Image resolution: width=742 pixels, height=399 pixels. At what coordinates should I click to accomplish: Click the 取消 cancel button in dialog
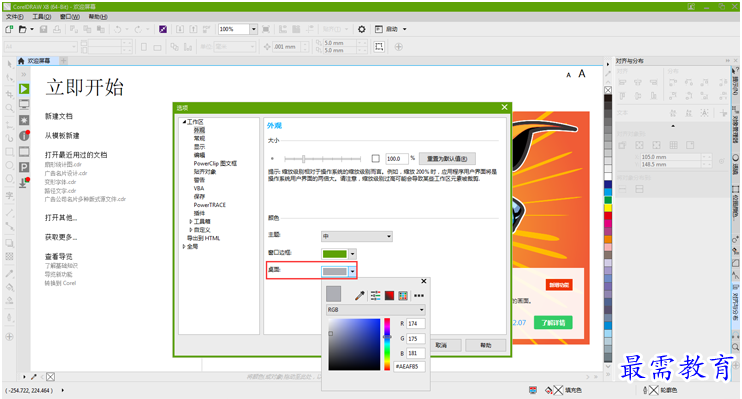442,346
